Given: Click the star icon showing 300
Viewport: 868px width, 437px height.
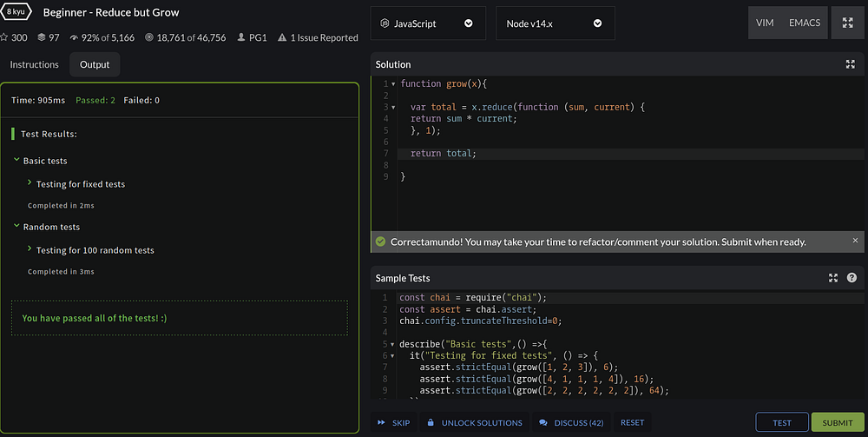Looking at the screenshot, I should point(3,38).
